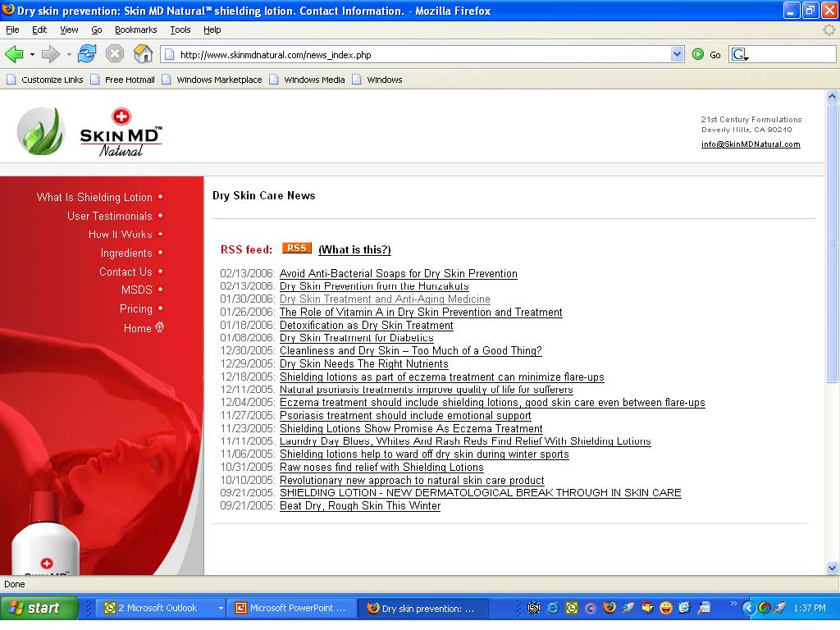Image resolution: width=840 pixels, height=630 pixels.
Task: Open the Pricing page link
Action: pyautogui.click(x=136, y=308)
